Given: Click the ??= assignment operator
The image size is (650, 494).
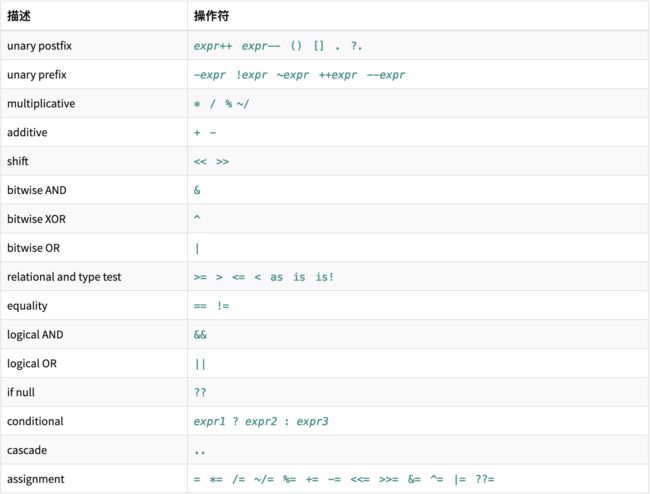Looking at the screenshot, I should coord(485,479).
